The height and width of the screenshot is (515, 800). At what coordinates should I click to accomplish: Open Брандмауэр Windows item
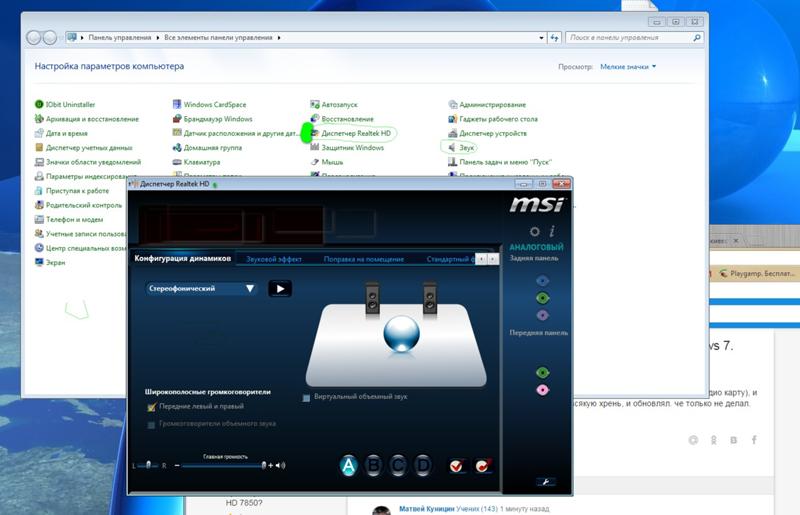213,118
